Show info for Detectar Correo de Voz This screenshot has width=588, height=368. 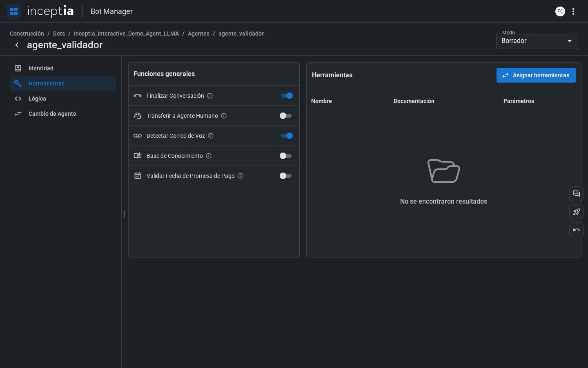coord(211,136)
